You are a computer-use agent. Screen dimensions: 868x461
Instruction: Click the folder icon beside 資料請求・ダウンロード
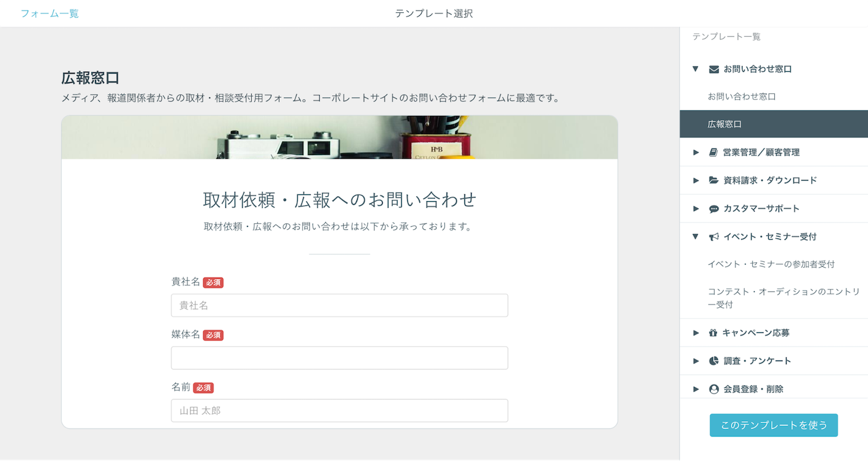(x=712, y=180)
